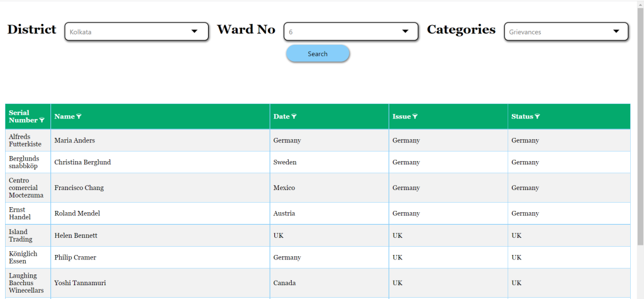Click the filter icon beside Name header
Screen dimensions: 644x299
[79, 116]
